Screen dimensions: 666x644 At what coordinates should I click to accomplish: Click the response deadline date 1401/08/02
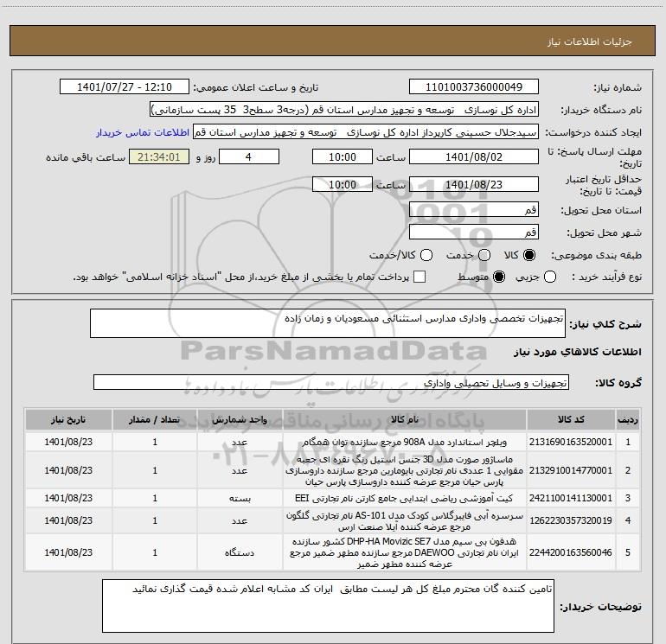click(474, 157)
